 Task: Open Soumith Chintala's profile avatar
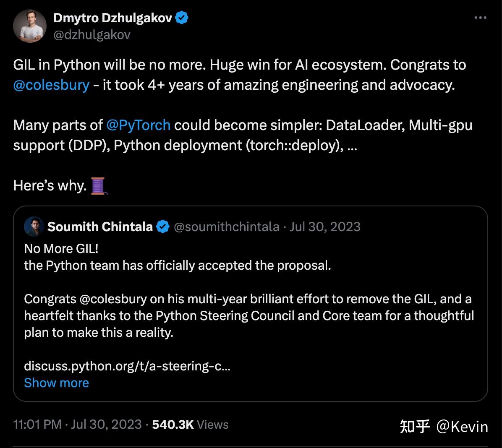34,227
